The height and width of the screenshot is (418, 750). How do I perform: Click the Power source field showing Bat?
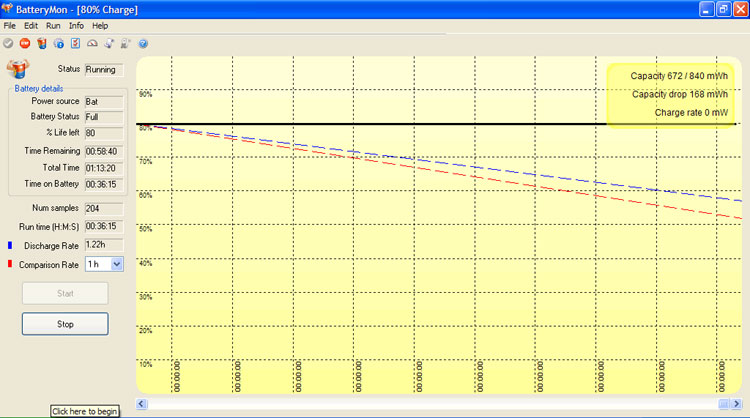pyautogui.click(x=104, y=102)
